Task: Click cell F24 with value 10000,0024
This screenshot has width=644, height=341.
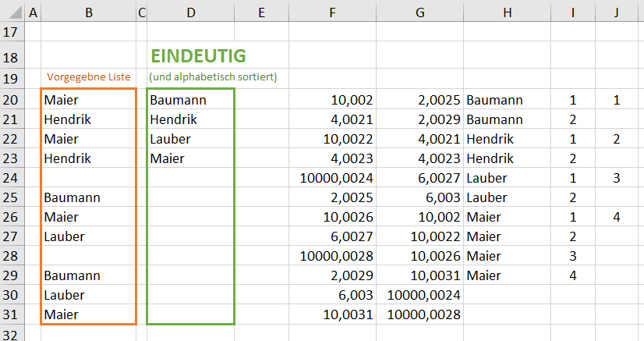Action: (x=333, y=177)
